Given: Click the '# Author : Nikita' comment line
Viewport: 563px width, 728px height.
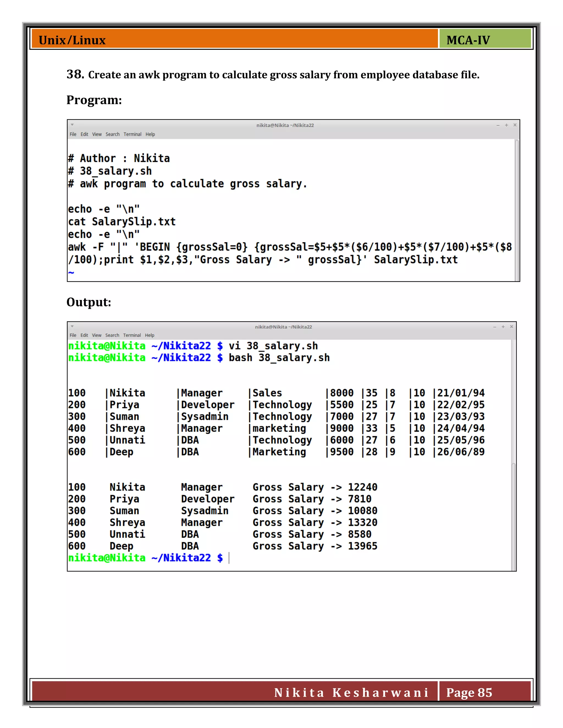Looking at the screenshot, I should [119, 158].
